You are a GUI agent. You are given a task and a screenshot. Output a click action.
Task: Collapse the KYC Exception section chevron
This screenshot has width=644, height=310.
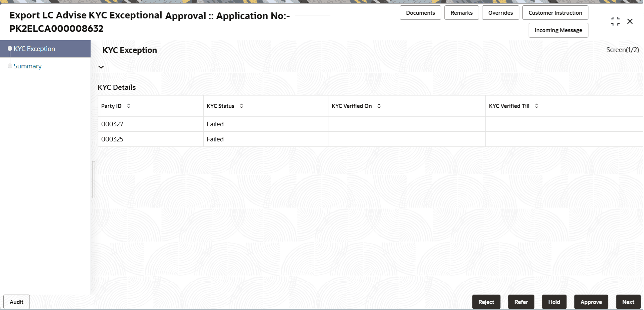pyautogui.click(x=101, y=67)
